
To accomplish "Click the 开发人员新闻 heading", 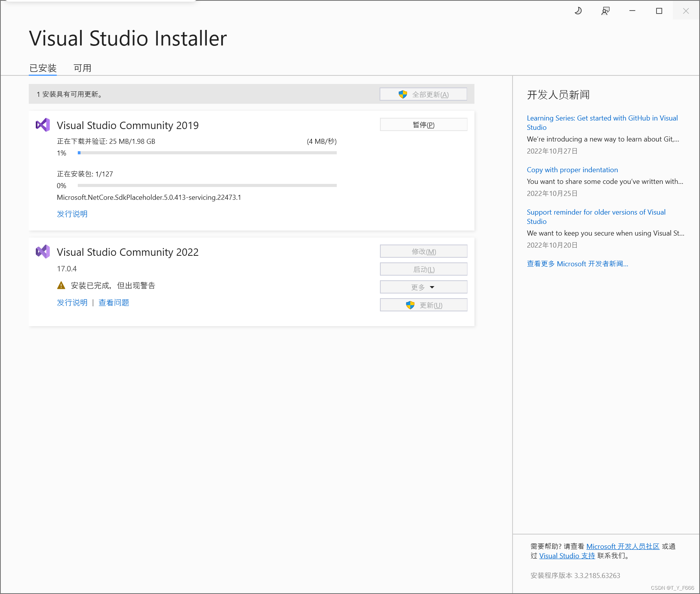I will [x=558, y=95].
